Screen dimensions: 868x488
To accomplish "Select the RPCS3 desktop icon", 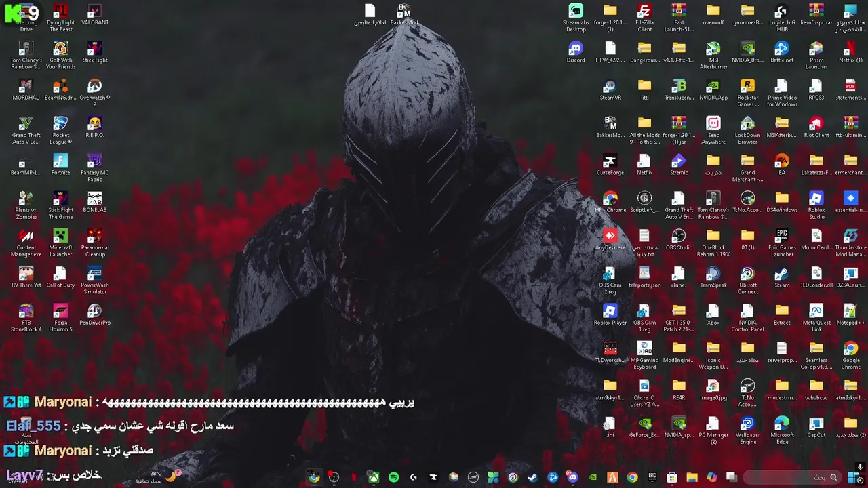I will coord(816,90).
